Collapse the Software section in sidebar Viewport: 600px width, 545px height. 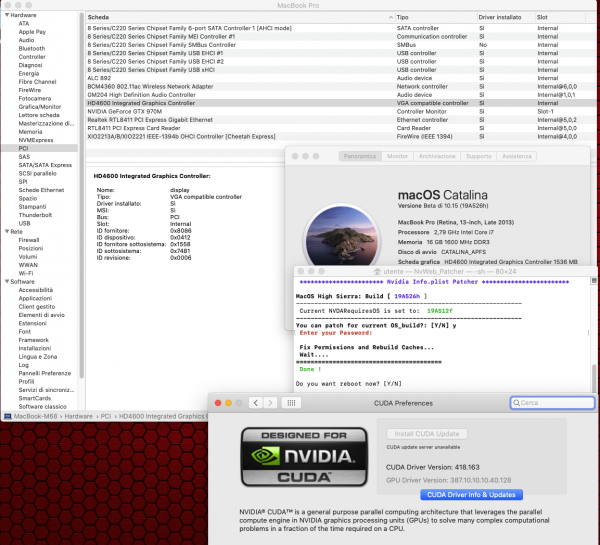[x=7, y=281]
